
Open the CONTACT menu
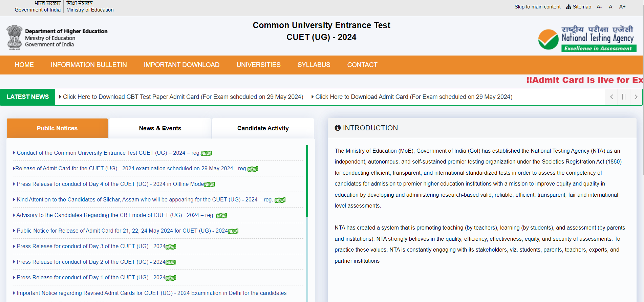362,65
